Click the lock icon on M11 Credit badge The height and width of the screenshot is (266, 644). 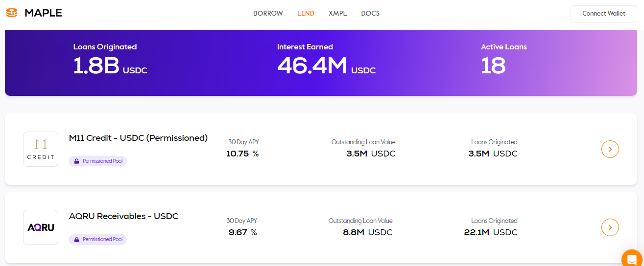[x=76, y=161]
